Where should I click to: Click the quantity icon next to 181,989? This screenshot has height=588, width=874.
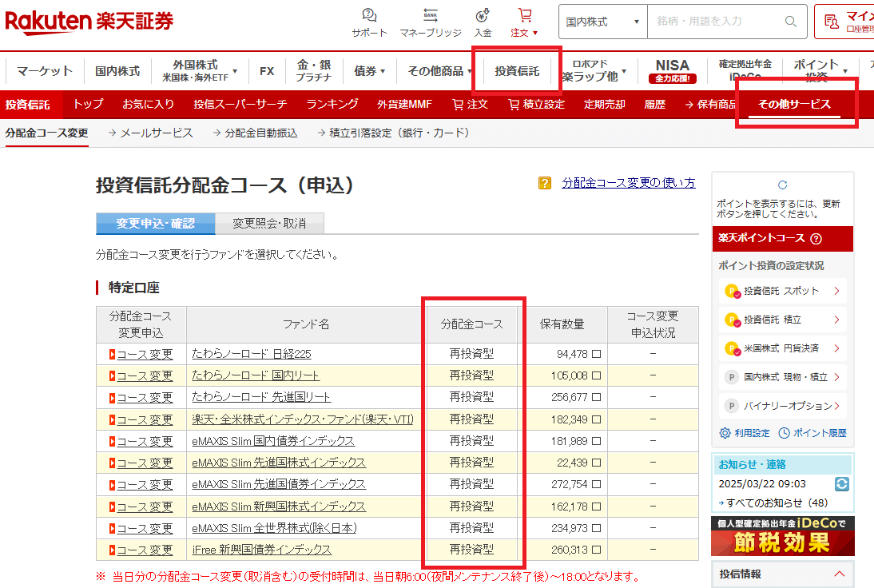[x=597, y=441]
